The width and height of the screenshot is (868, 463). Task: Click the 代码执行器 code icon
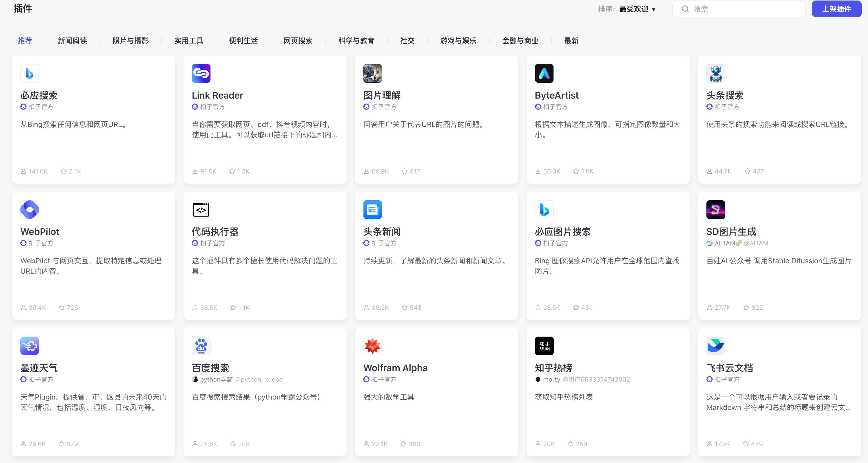click(x=201, y=209)
